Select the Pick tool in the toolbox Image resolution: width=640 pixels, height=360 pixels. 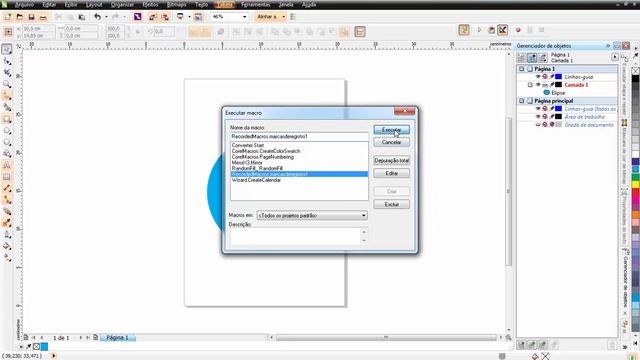click(x=7, y=49)
